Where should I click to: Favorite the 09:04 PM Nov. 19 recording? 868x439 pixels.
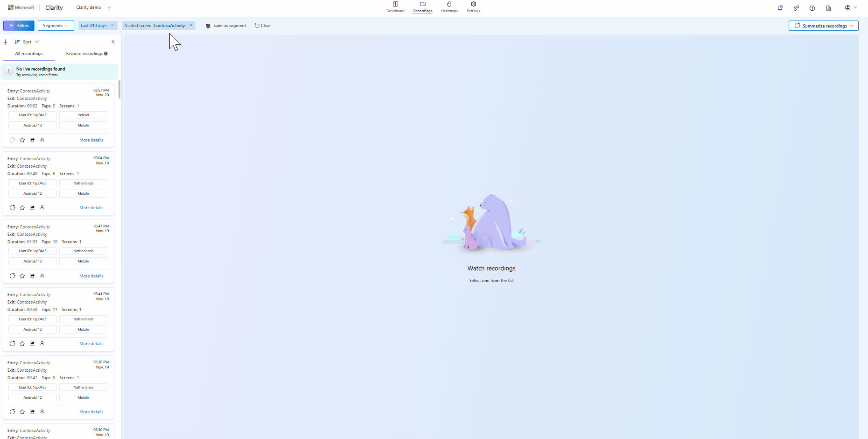point(22,207)
